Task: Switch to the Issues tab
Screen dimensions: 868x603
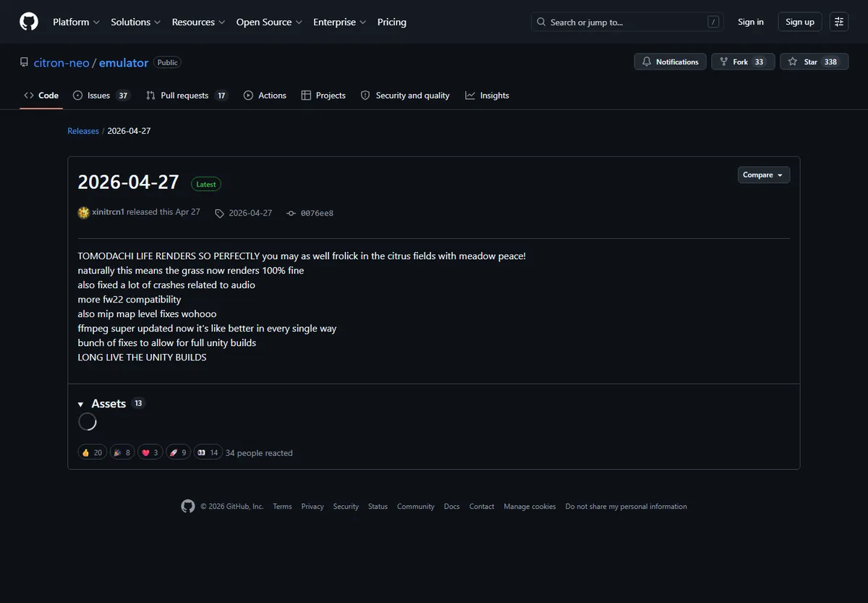Action: coord(101,96)
